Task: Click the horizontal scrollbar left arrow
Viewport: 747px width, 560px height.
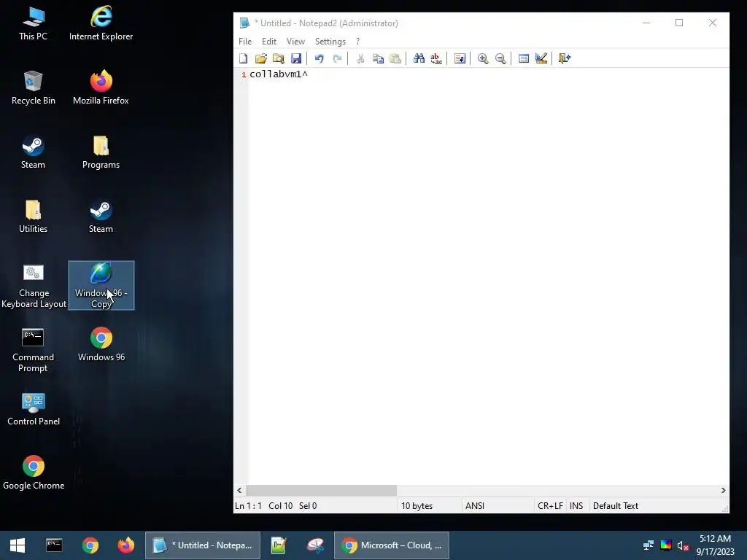Action: click(239, 491)
